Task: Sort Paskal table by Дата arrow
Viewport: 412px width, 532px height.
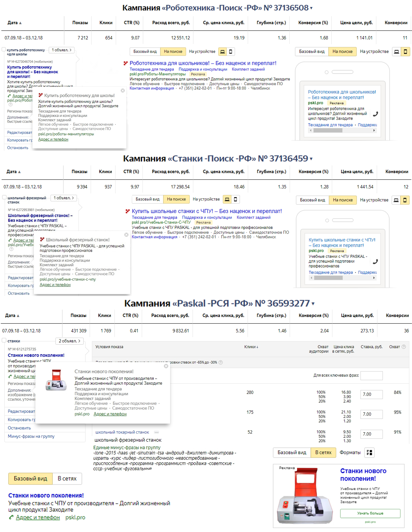Action: [18, 316]
